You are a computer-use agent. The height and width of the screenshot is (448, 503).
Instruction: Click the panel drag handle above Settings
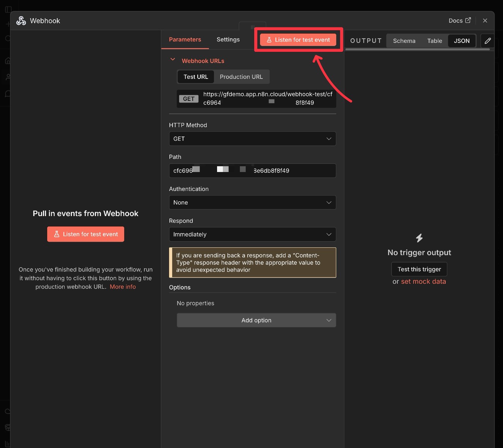(x=252, y=27)
